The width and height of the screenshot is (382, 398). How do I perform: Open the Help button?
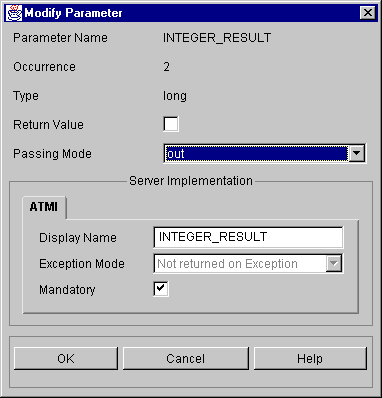[310, 359]
